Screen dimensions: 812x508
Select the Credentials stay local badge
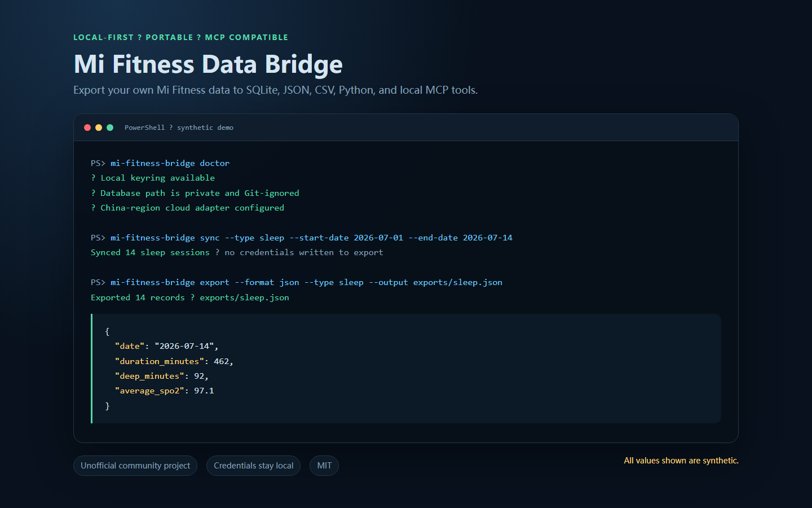(254, 466)
